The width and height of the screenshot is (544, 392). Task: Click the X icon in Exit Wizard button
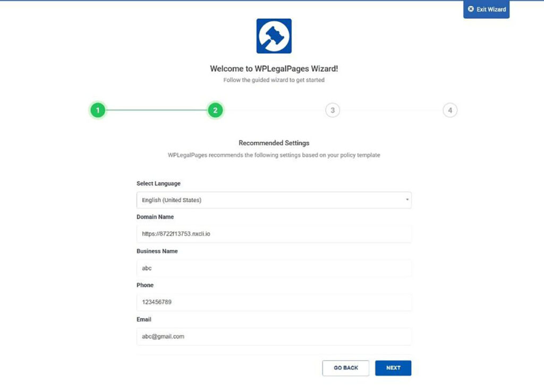click(471, 8)
